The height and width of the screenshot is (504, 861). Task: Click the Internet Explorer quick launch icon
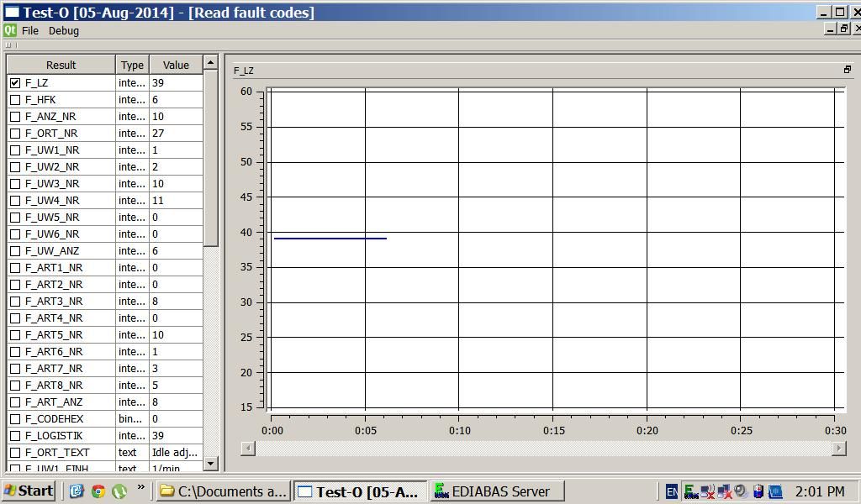pos(77,491)
